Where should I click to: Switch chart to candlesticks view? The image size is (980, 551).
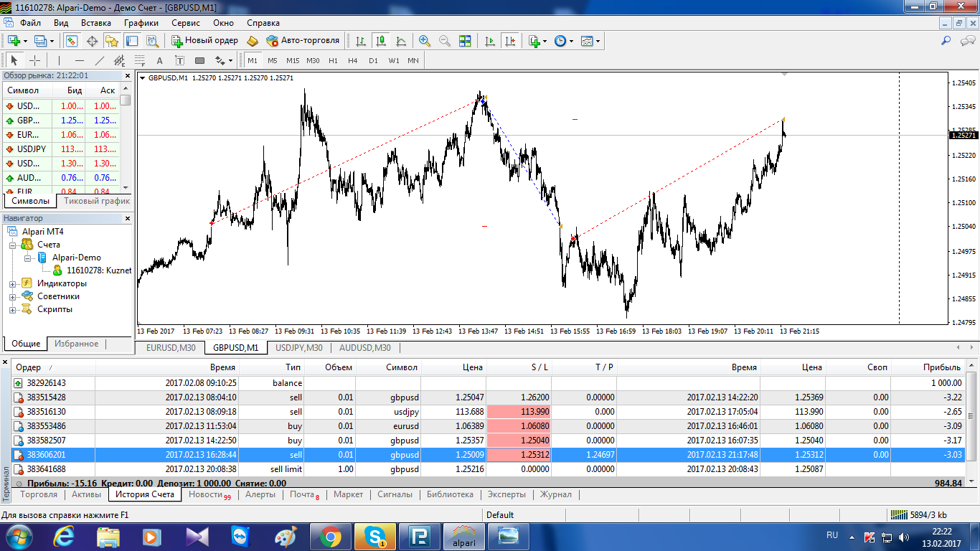[x=381, y=41]
